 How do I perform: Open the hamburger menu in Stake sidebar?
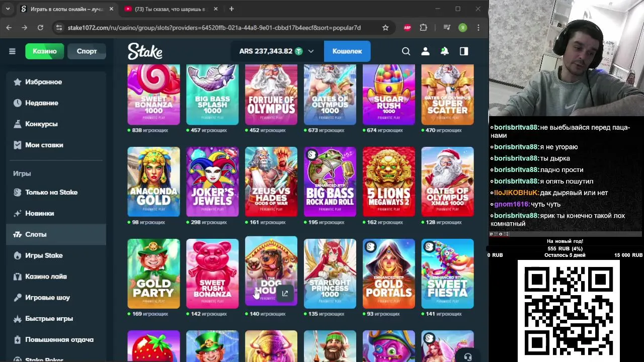pyautogui.click(x=12, y=51)
